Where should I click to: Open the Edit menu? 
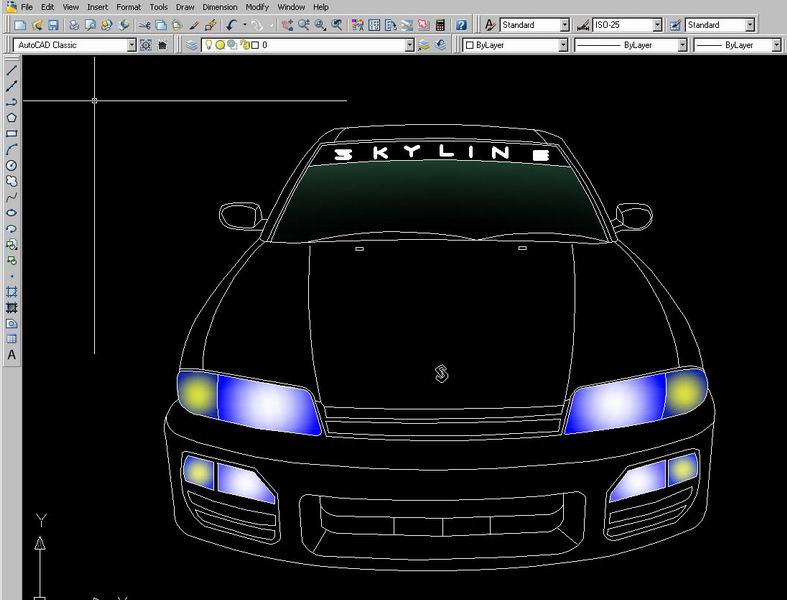(x=48, y=7)
